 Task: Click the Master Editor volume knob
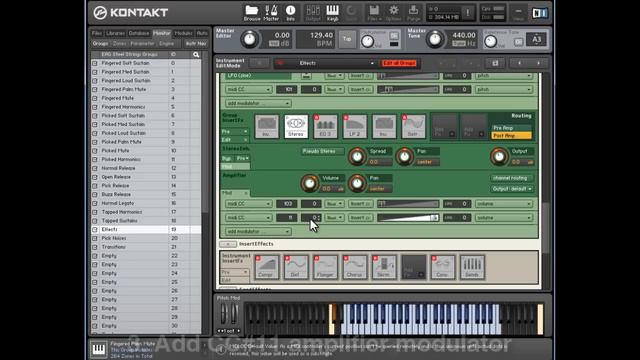[249, 40]
